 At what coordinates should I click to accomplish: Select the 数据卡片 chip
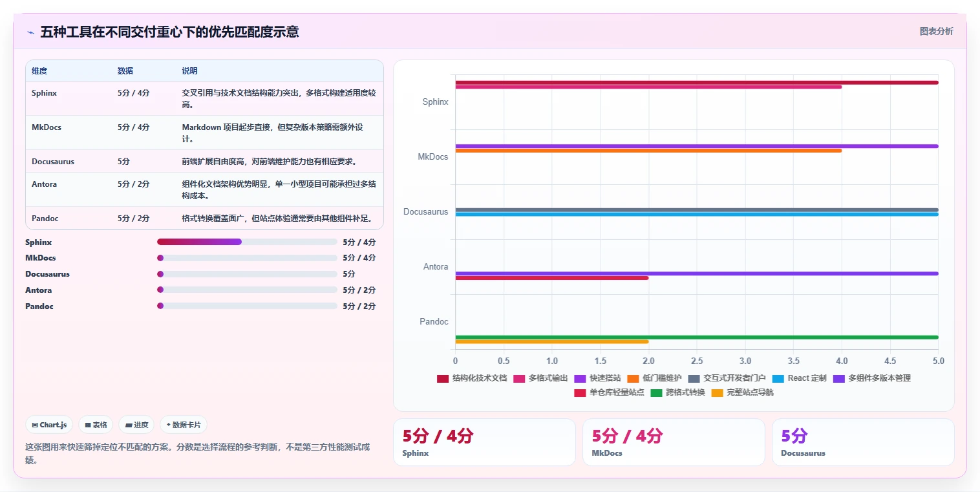pos(184,425)
